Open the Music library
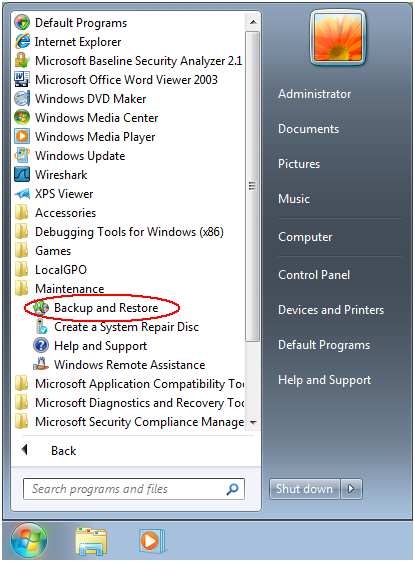 (x=294, y=199)
